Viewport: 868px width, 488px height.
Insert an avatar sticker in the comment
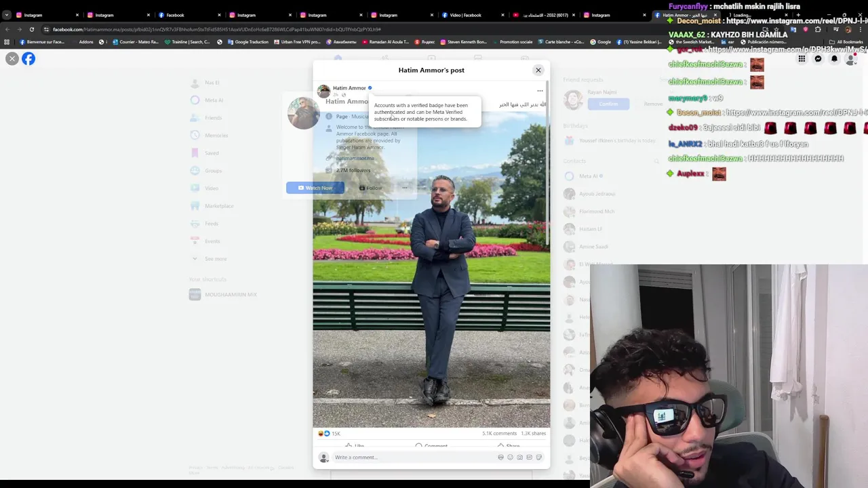coord(501,457)
